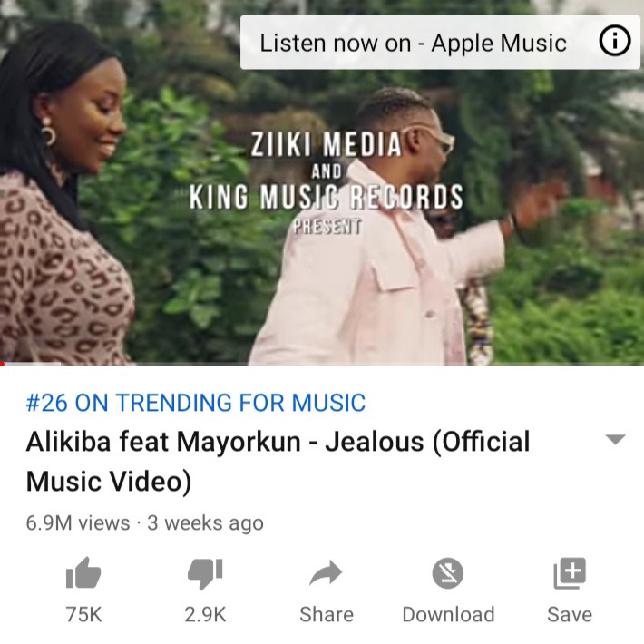Click the '6.9M views · 3 weeks ago' text
Image resolution: width=644 pixels, height=644 pixels.
click(144, 523)
